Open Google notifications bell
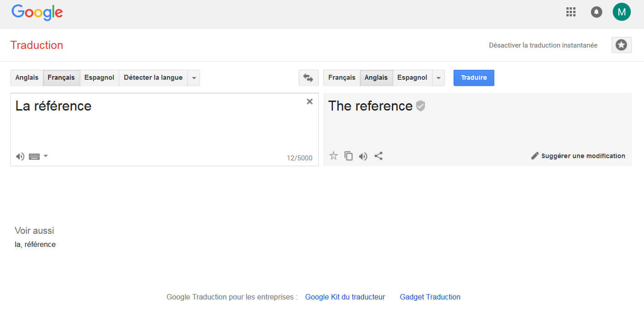644x333 pixels. tap(596, 12)
